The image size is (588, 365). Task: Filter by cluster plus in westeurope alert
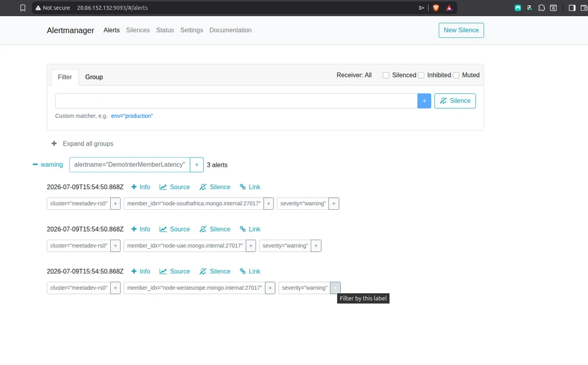pos(115,287)
